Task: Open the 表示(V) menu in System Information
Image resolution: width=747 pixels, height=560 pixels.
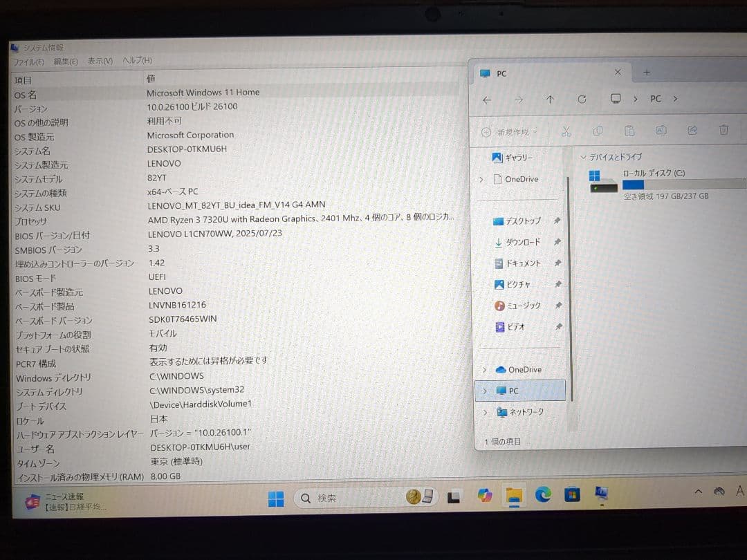Action: point(100,61)
